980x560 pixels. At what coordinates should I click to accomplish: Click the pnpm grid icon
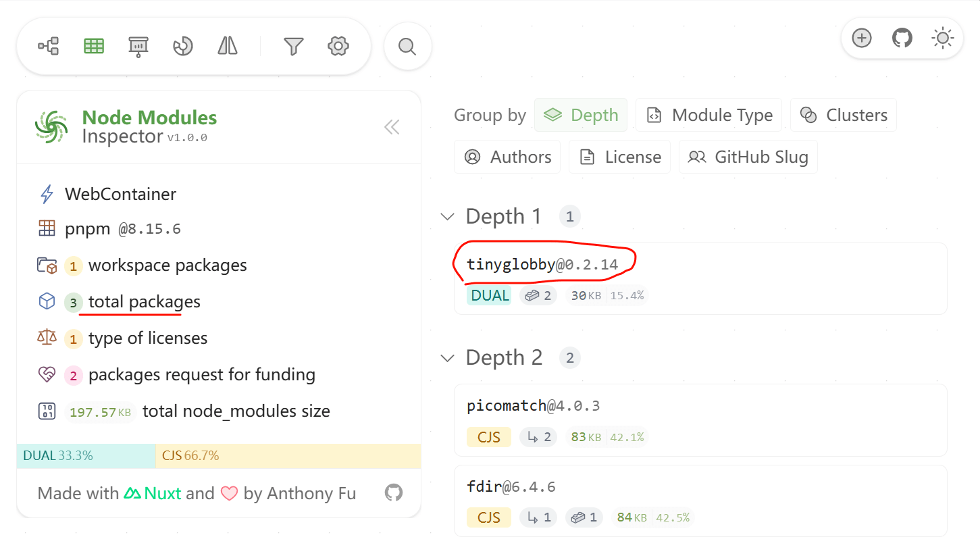[47, 229]
